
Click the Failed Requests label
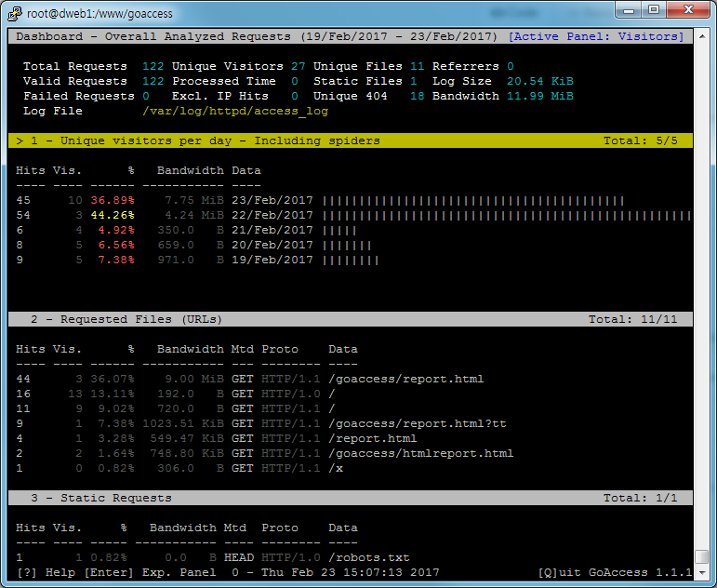tap(79, 96)
